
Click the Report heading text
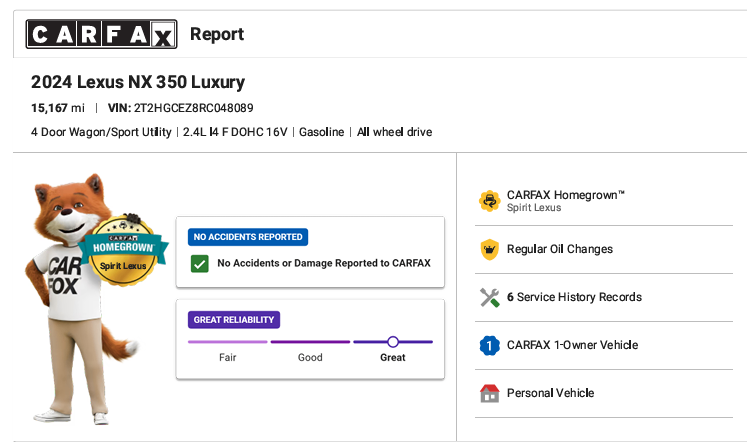click(217, 34)
